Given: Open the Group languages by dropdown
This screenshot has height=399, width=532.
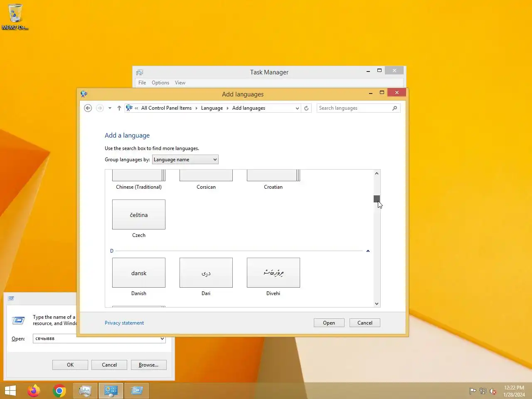Looking at the screenshot, I should click(x=185, y=160).
